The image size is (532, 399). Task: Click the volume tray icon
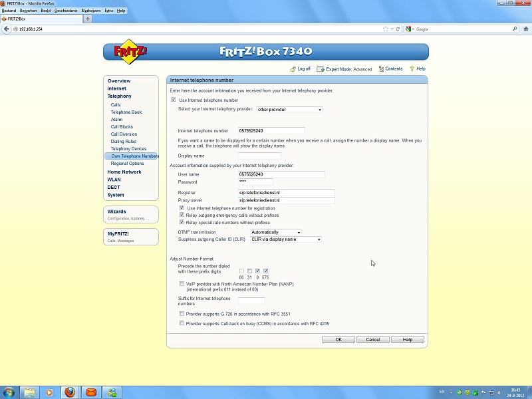point(499,392)
